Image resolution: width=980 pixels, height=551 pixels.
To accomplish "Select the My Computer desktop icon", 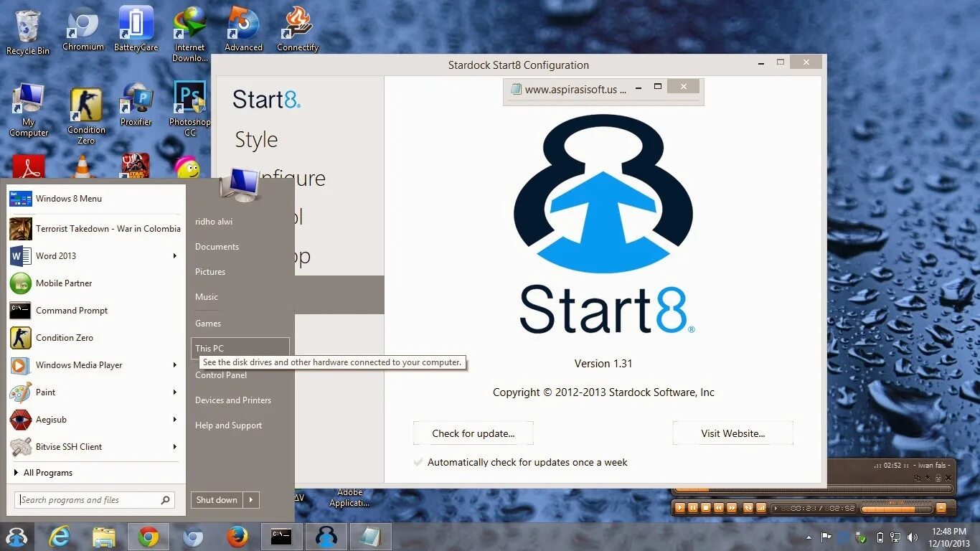I will click(29, 110).
